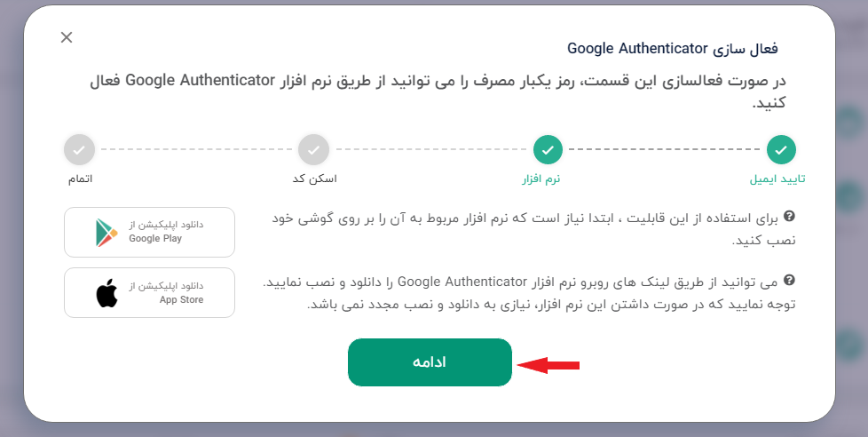Click the dashed line between نرم افزار and تایید ایمیل

(x=664, y=149)
